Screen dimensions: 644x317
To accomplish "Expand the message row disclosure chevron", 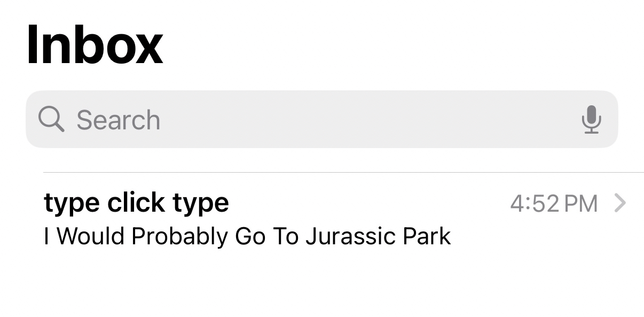I will (620, 203).
